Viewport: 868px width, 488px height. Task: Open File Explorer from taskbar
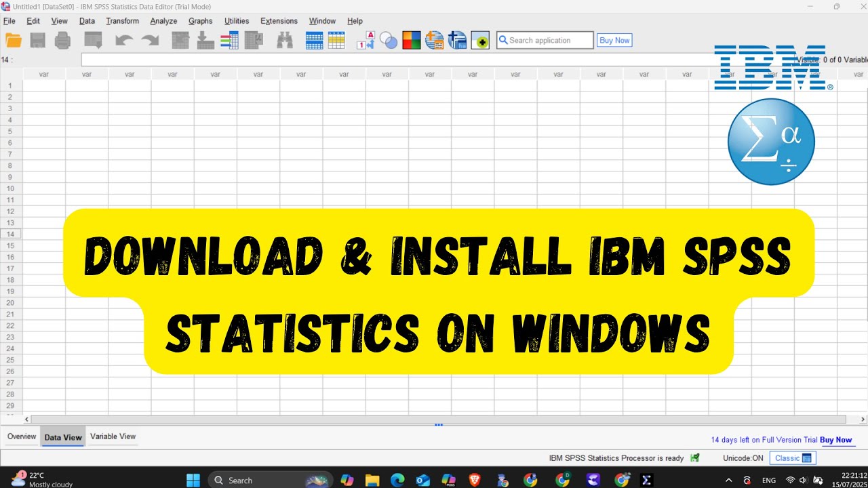[x=372, y=480]
